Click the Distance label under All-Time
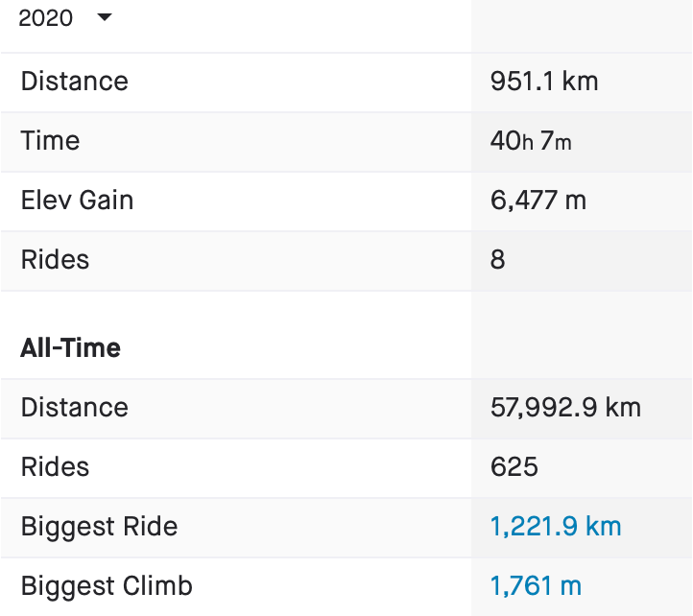693x616 pixels. [74, 408]
